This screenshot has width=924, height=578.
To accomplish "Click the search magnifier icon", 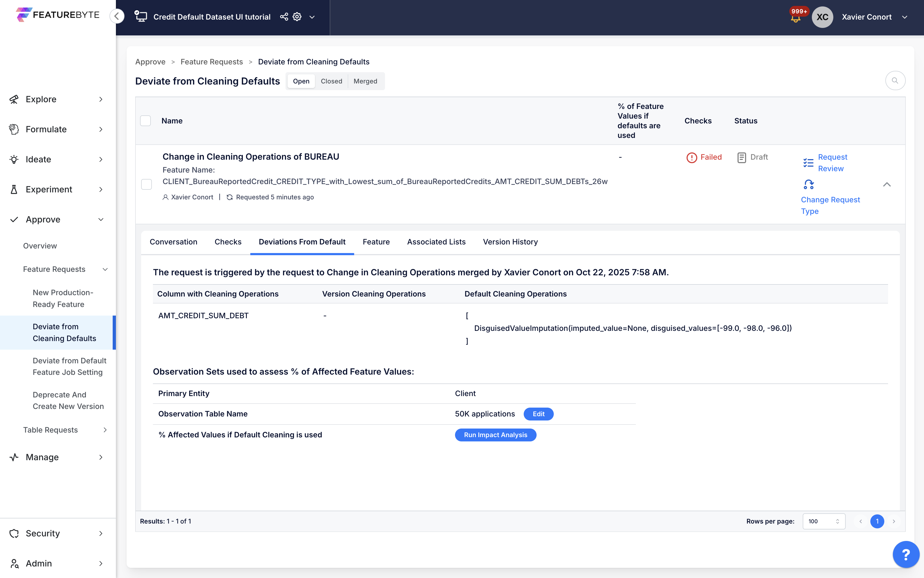I will click(x=895, y=81).
